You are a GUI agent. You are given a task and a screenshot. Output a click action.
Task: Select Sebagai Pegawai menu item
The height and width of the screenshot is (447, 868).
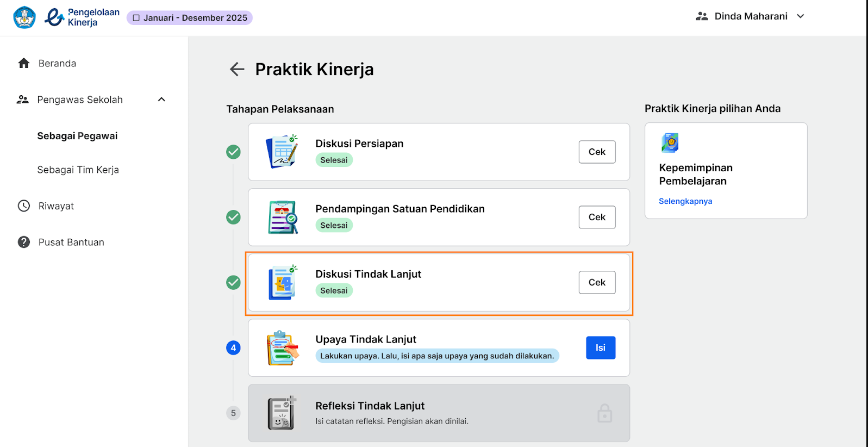77,136
